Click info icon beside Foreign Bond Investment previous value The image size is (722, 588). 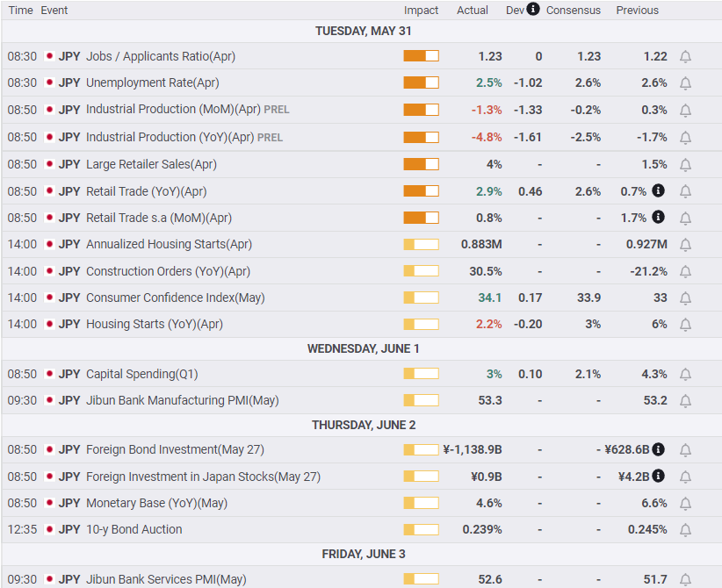pyautogui.click(x=658, y=449)
